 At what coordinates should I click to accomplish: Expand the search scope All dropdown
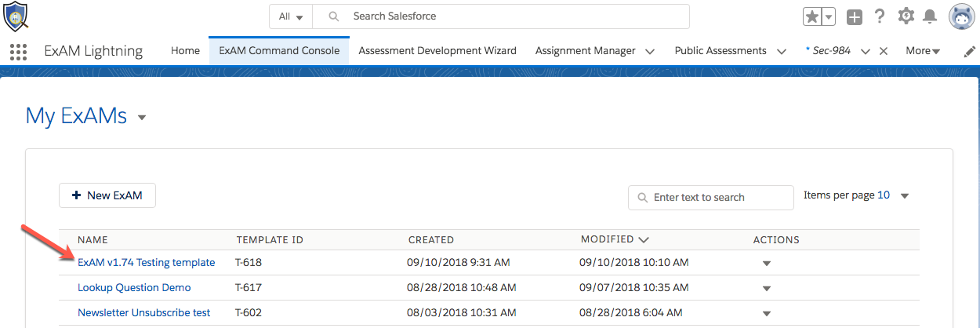(x=291, y=16)
